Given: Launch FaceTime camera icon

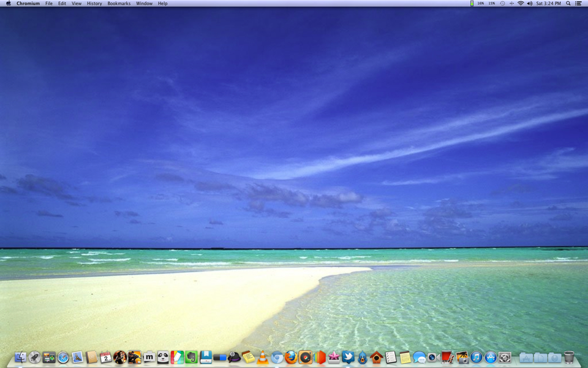Looking at the screenshot, I should [x=434, y=357].
